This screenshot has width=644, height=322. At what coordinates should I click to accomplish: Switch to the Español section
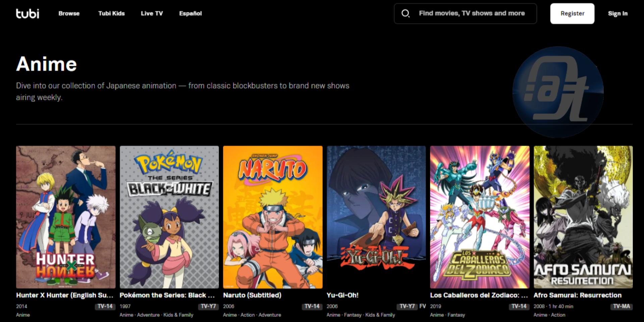(191, 13)
